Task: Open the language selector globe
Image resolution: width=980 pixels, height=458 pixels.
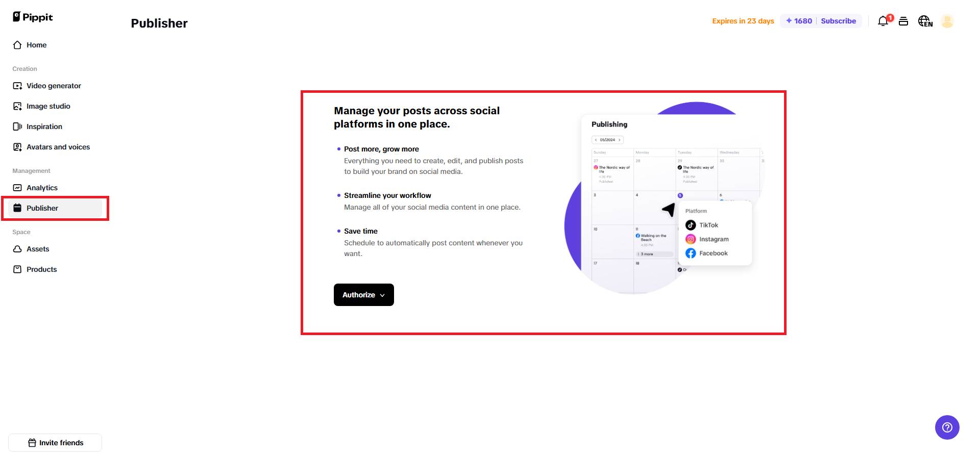Action: (x=925, y=21)
